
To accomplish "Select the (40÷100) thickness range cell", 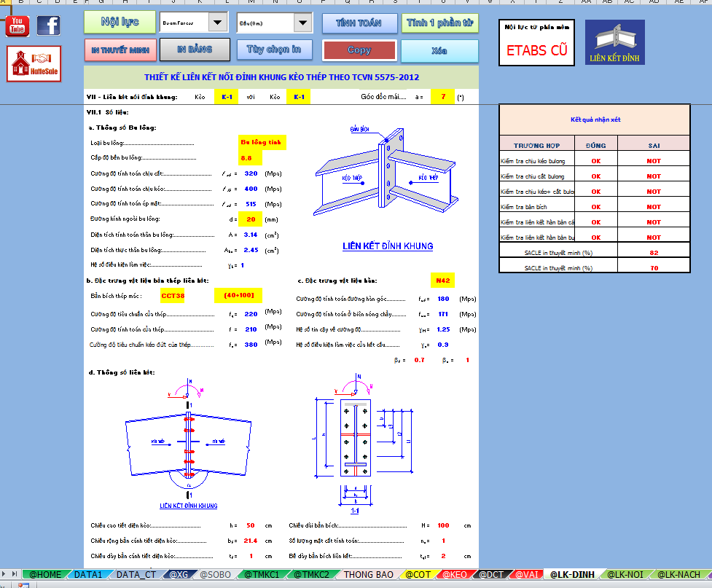I will pos(238,296).
